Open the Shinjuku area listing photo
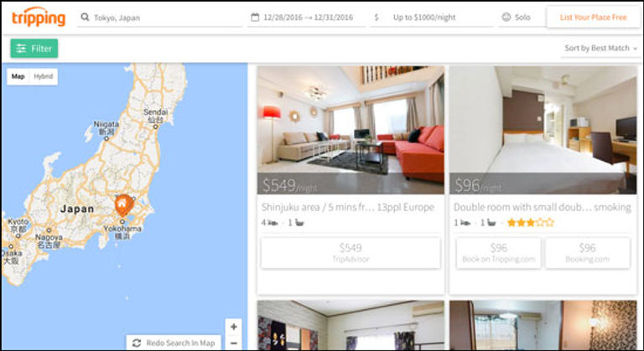The image size is (644, 351). tap(351, 130)
